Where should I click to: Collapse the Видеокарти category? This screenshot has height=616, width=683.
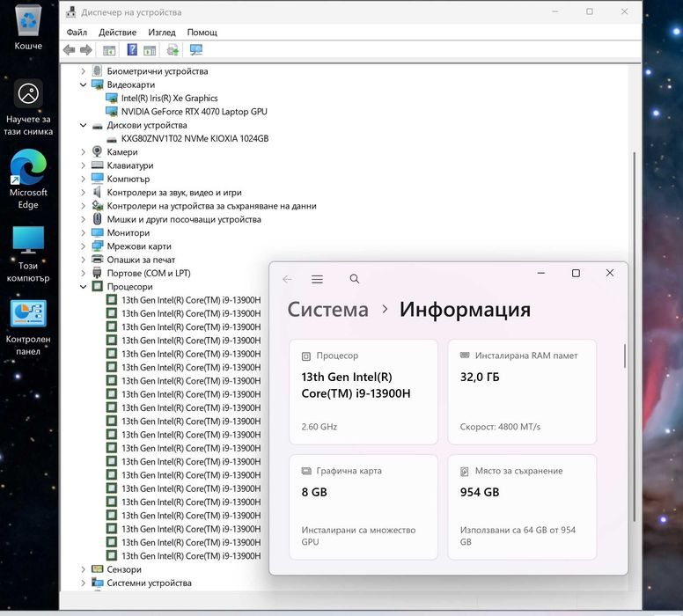tap(84, 84)
